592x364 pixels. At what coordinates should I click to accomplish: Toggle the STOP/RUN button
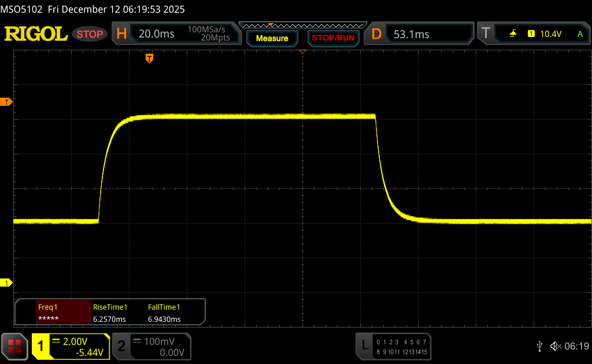pyautogui.click(x=332, y=38)
